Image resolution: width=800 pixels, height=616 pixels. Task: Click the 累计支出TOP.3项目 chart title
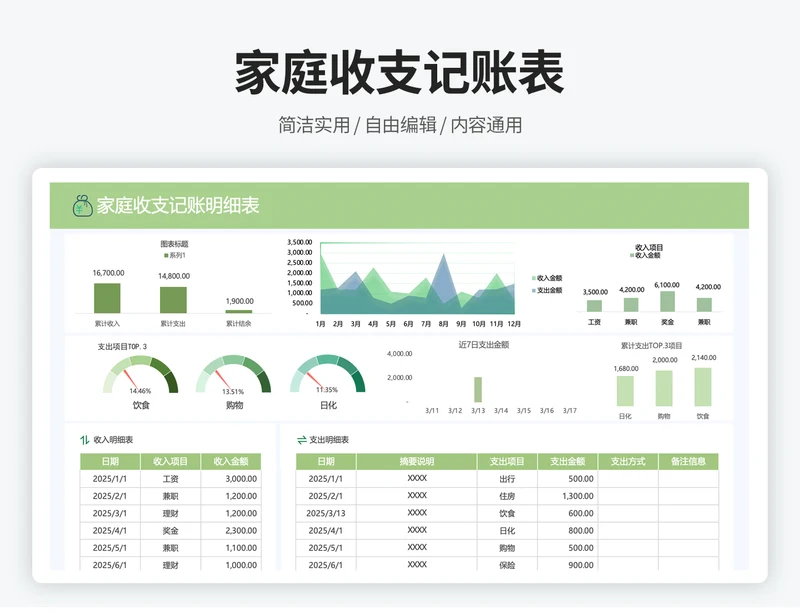pyautogui.click(x=652, y=346)
